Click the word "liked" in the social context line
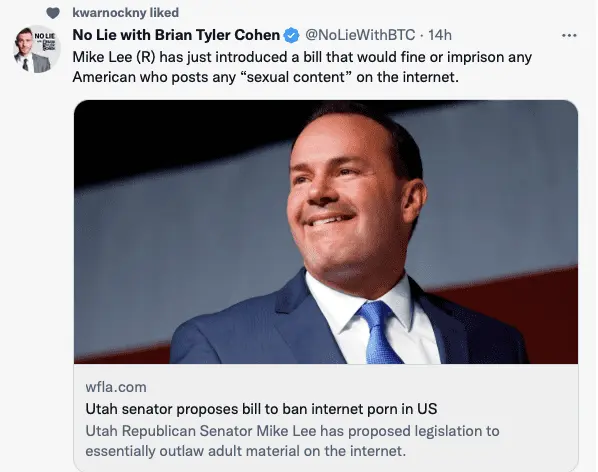The width and height of the screenshot is (598, 472). click(164, 13)
